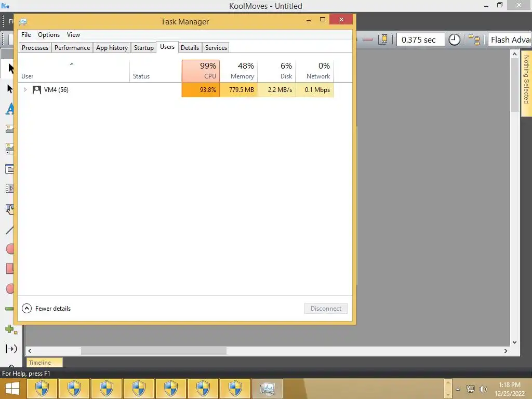
Task: Open the Windows Start button
Action: coord(12,389)
